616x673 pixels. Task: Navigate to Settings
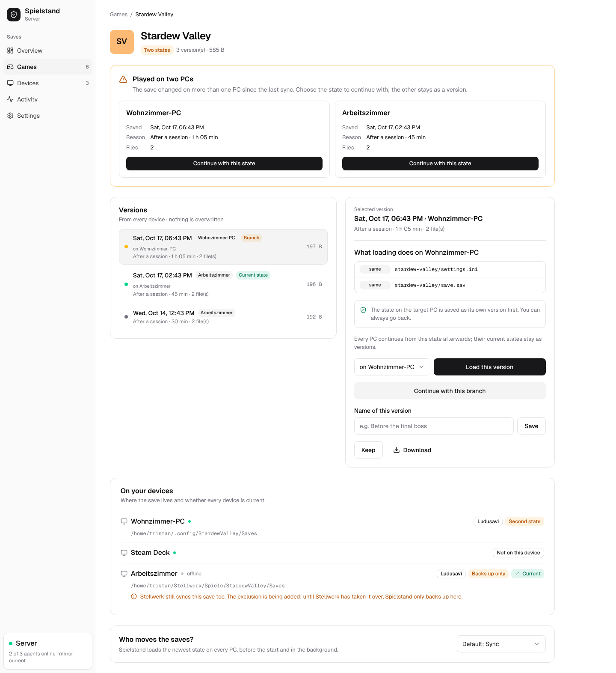pos(48,116)
